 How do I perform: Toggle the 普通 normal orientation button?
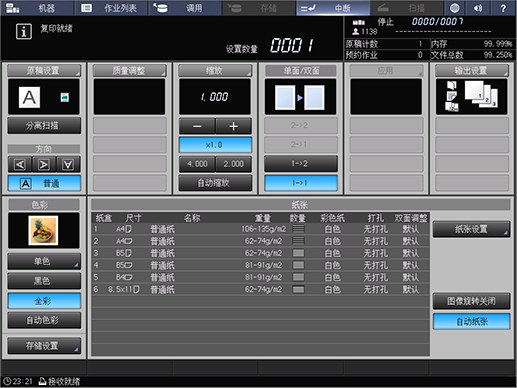pos(44,183)
